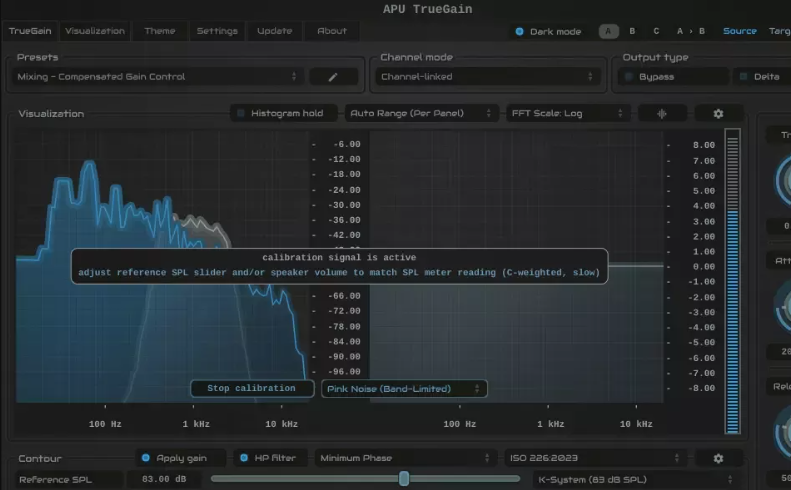
Task: Copy A to B using the arrow control
Action: pos(692,31)
